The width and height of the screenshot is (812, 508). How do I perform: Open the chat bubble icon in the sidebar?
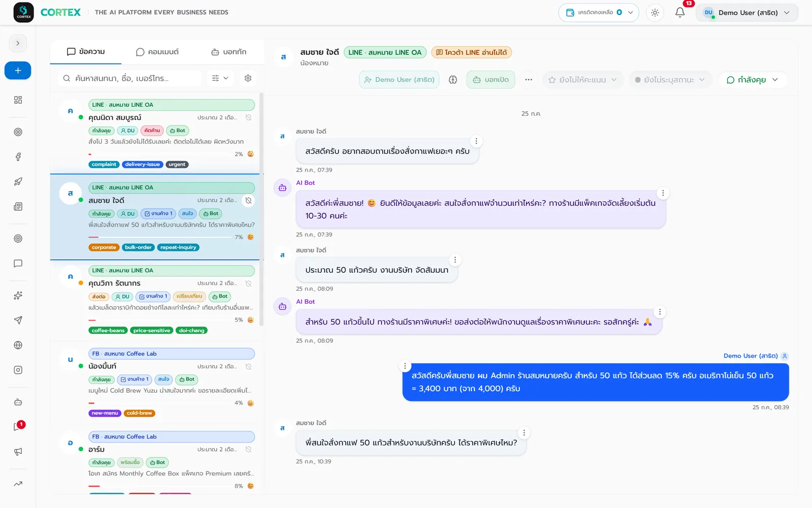(18, 264)
